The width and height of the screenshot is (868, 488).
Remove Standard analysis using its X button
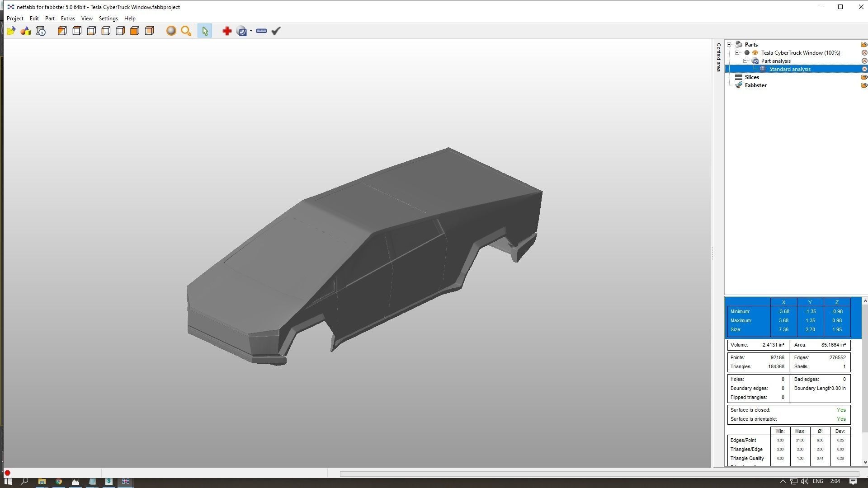tap(864, 69)
